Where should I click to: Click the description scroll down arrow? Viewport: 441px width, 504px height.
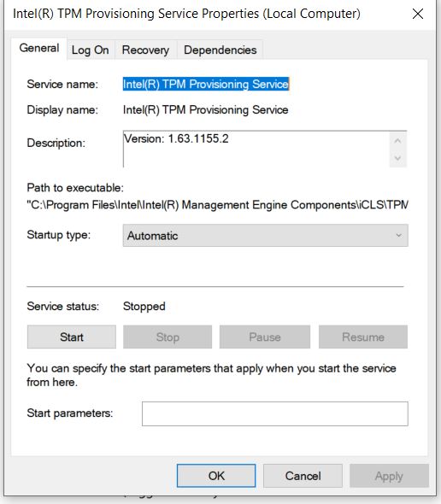click(x=398, y=158)
